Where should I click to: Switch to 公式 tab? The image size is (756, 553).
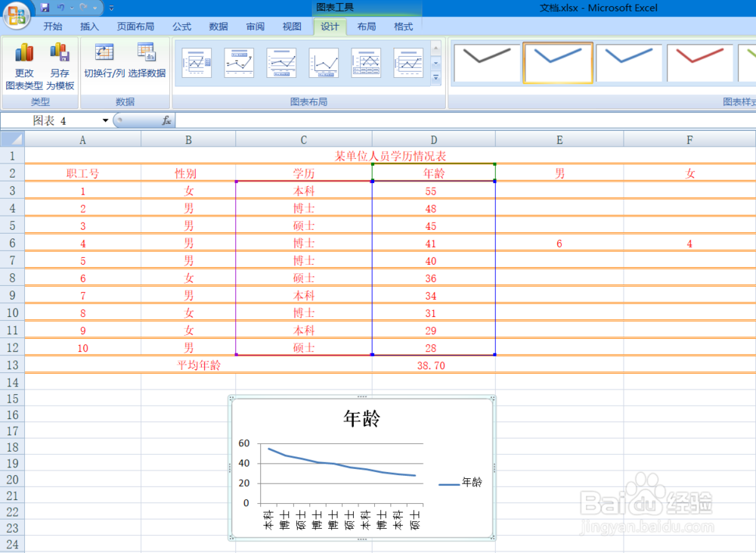tap(181, 26)
